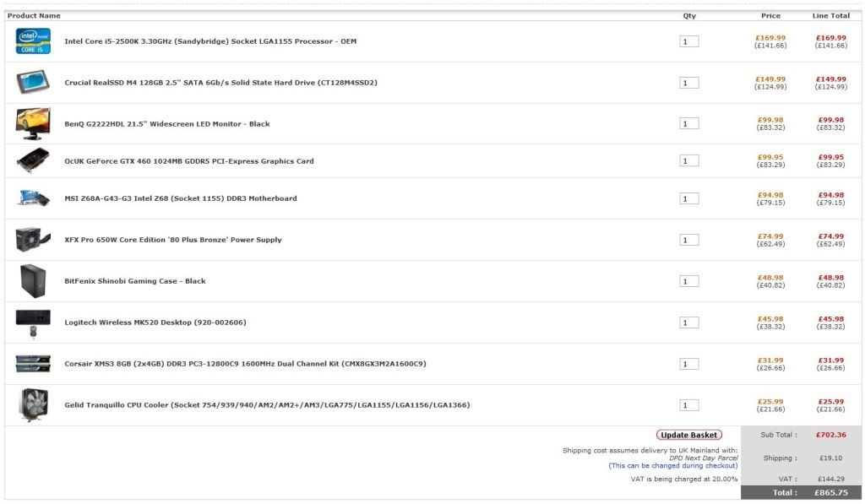Click the BenQ monitor product thumbnail
This screenshot has width=865, height=504.
(x=33, y=123)
